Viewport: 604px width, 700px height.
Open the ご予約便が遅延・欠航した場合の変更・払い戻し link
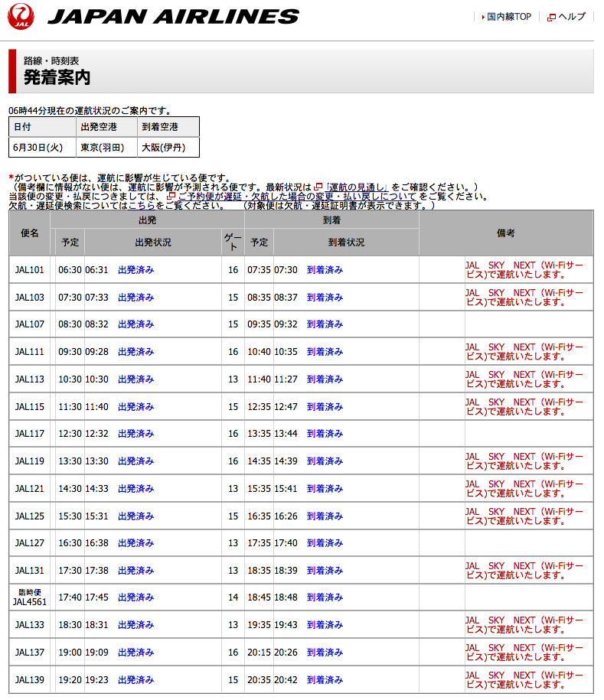coord(297,197)
